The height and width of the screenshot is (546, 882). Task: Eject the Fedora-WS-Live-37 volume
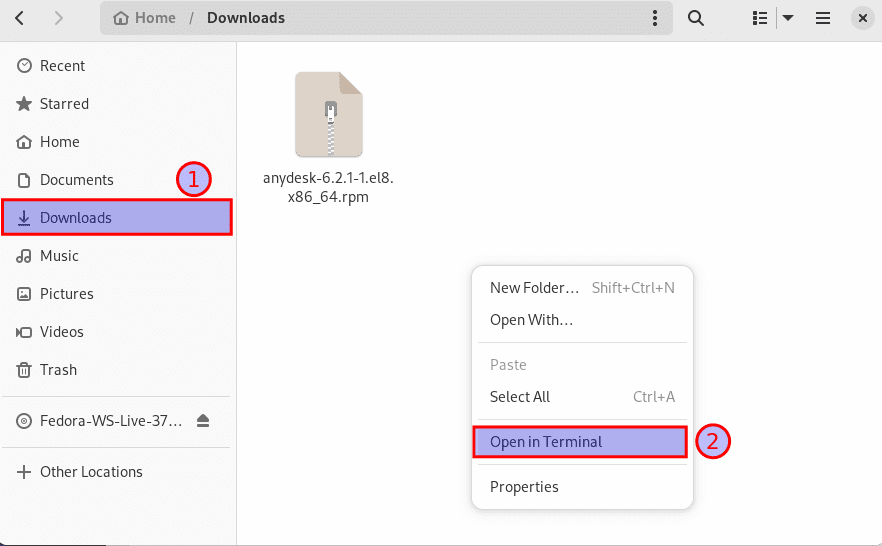pos(204,422)
